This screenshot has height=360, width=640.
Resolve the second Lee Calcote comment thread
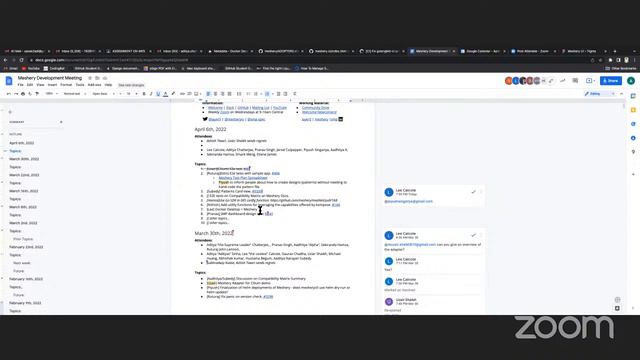pos(473,235)
